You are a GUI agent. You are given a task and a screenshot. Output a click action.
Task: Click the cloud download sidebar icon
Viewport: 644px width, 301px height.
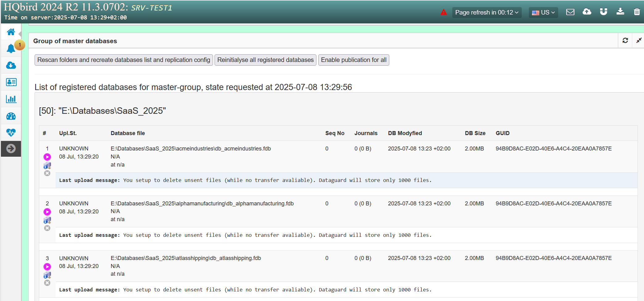[x=11, y=65]
